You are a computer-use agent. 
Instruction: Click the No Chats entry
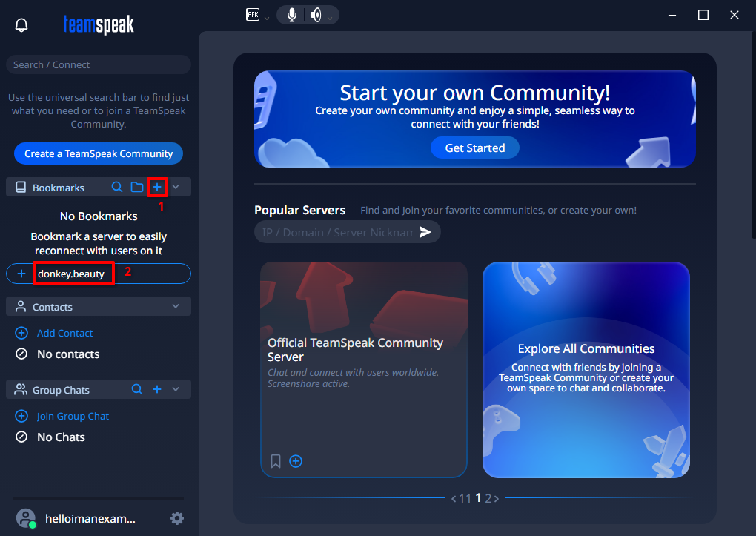point(61,437)
